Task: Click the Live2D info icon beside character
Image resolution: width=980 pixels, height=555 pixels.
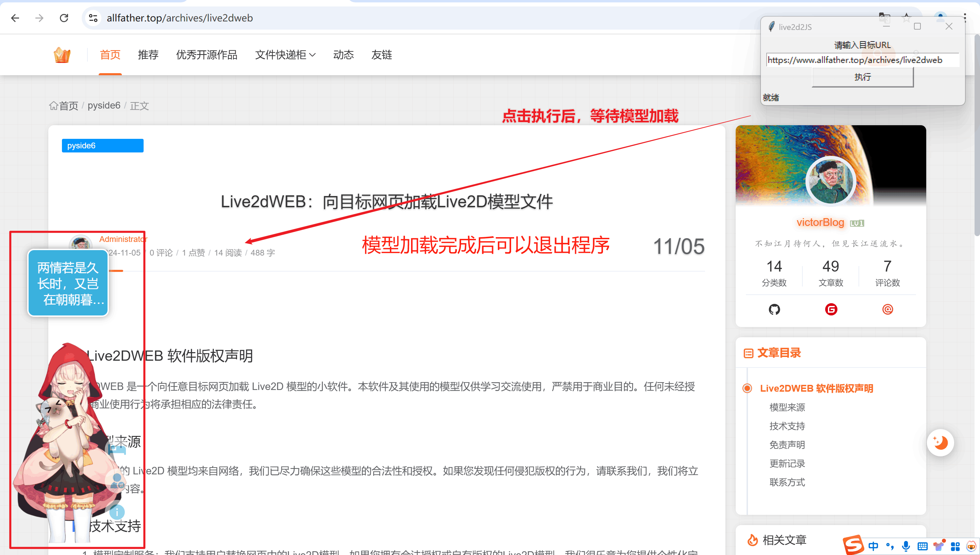Action: (117, 512)
